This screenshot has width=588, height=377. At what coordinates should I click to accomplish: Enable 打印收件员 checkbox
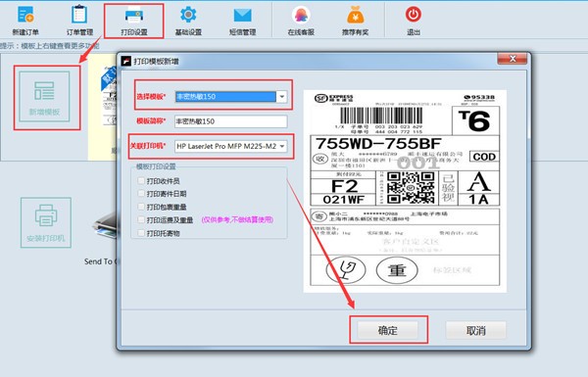(x=141, y=181)
